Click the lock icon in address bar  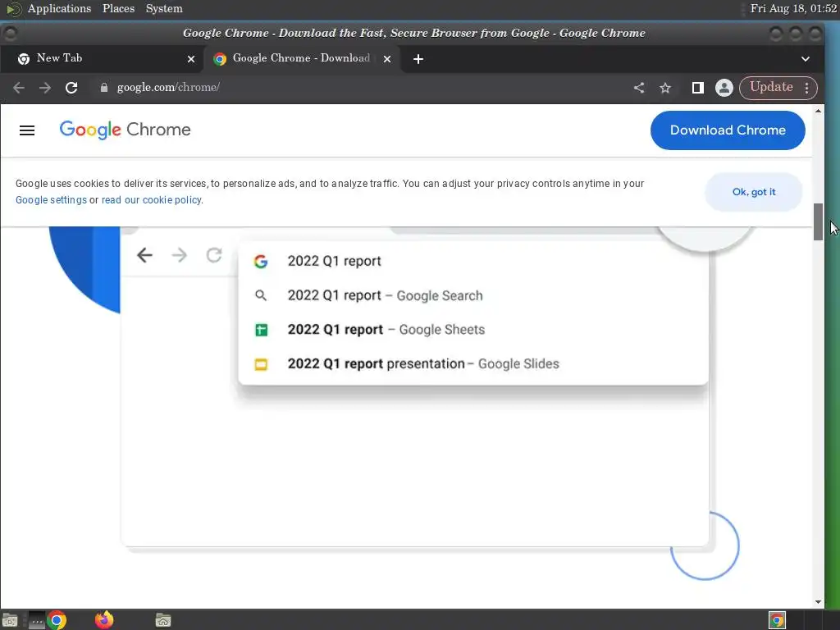(104, 88)
